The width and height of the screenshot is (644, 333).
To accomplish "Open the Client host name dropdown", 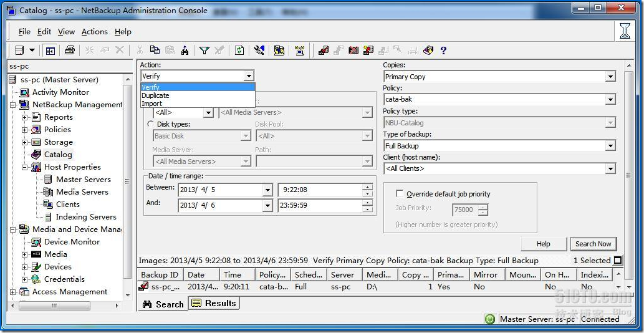I will tap(610, 169).
